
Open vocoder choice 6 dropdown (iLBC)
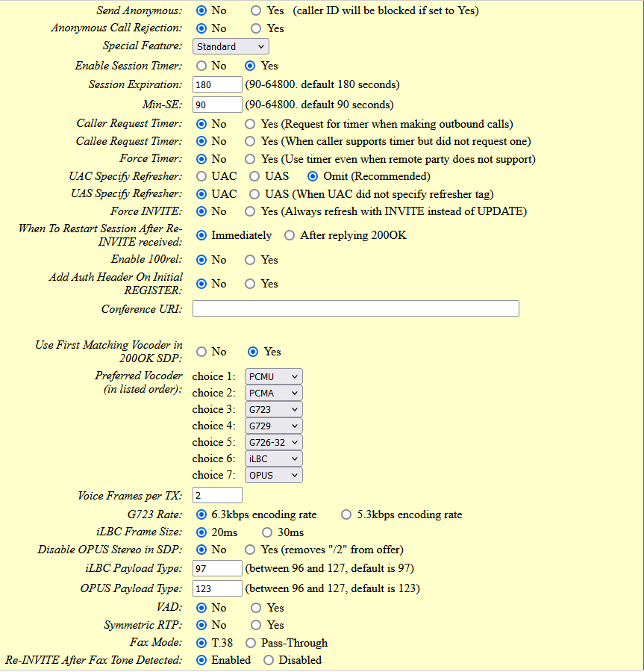(x=274, y=458)
